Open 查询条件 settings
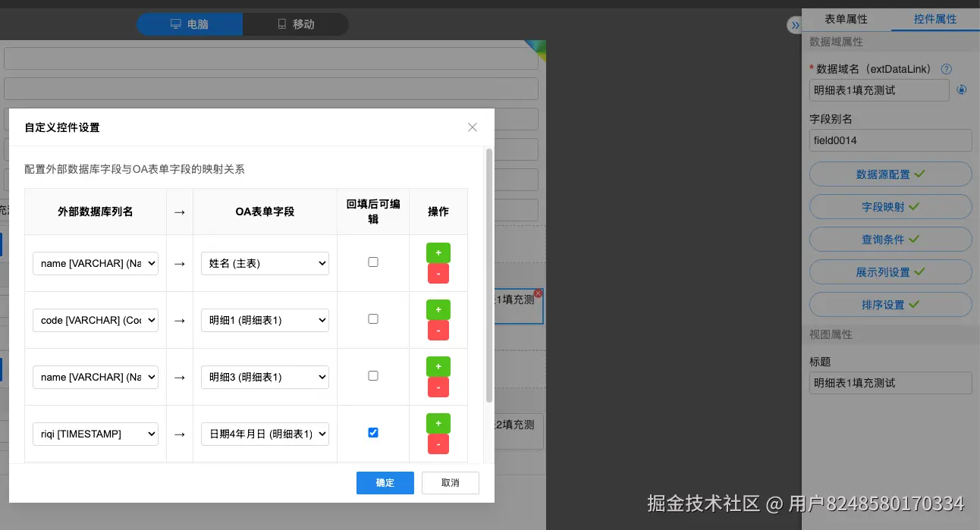This screenshot has width=980, height=530. point(890,240)
